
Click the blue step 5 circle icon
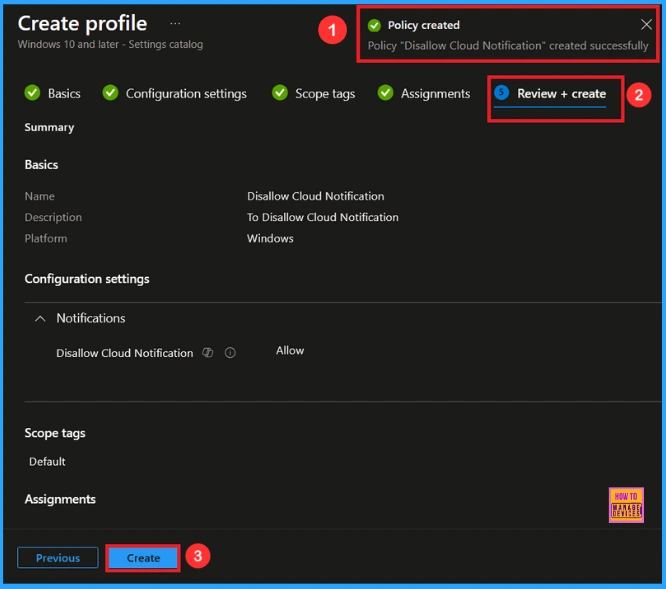(x=502, y=92)
